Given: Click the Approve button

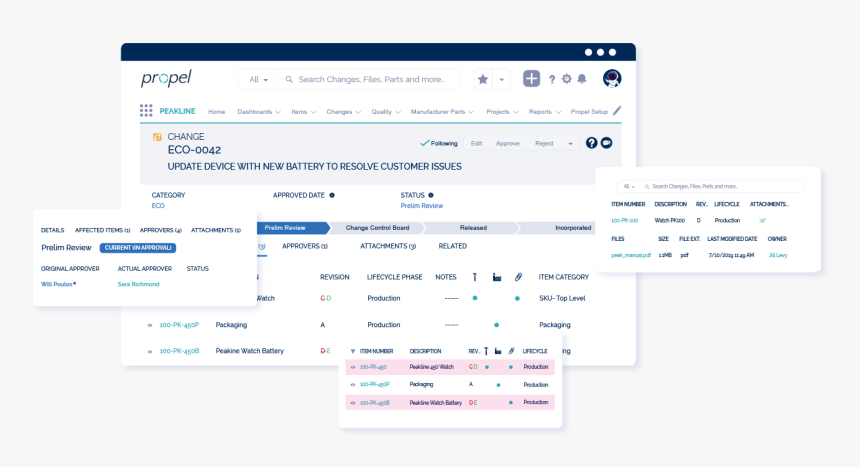Looking at the screenshot, I should click(508, 143).
